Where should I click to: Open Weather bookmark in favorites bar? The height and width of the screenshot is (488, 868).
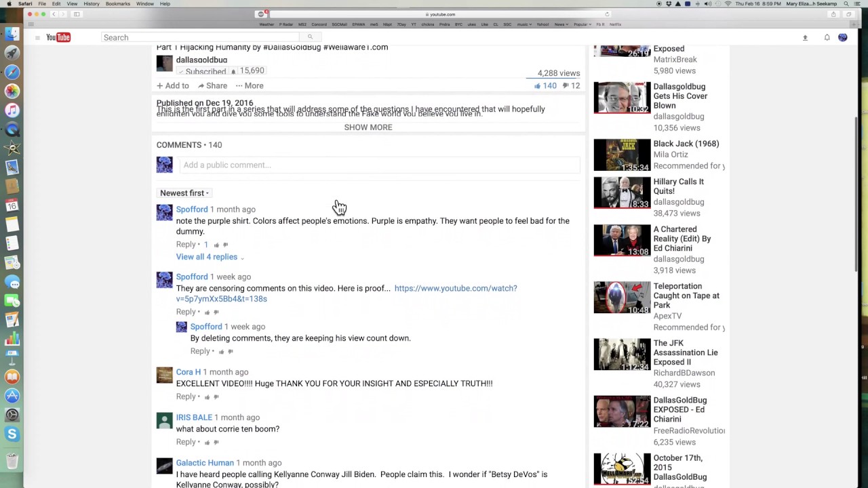[x=267, y=24]
